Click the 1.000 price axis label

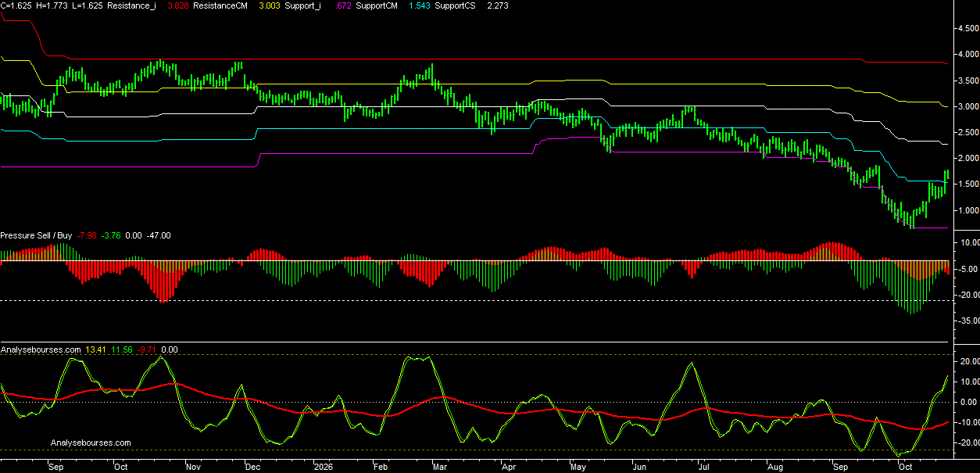click(967, 210)
